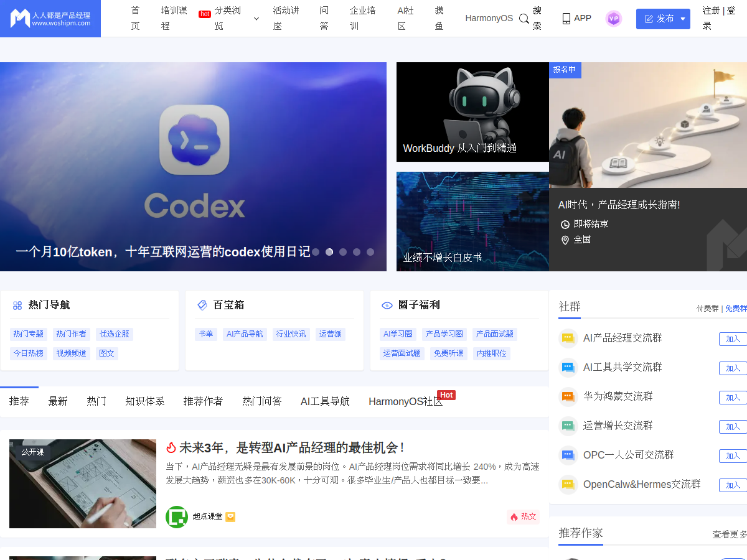
Task: Open 企业培训 in the top navigation
Action: tap(363, 18)
